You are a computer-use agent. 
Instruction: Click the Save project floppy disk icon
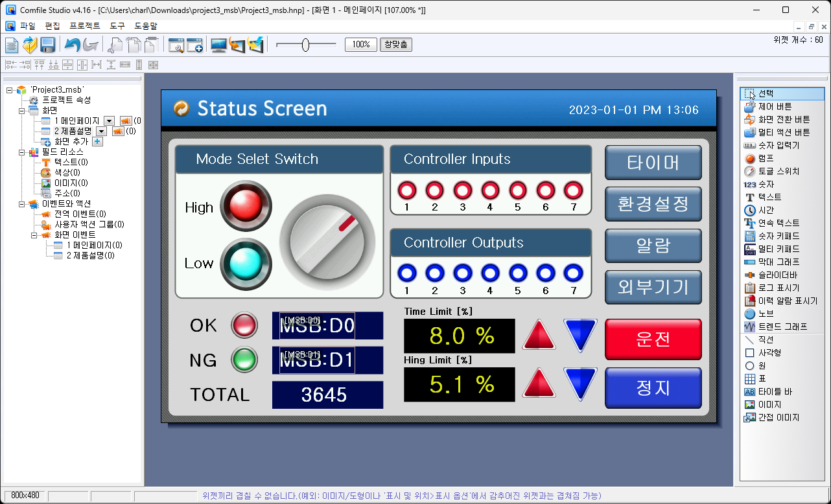(x=47, y=45)
